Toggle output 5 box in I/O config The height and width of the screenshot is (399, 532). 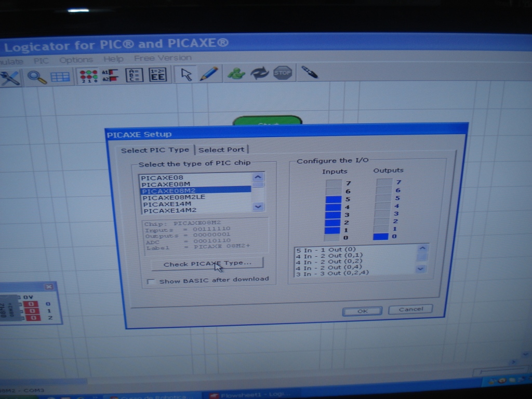pyautogui.click(x=383, y=198)
